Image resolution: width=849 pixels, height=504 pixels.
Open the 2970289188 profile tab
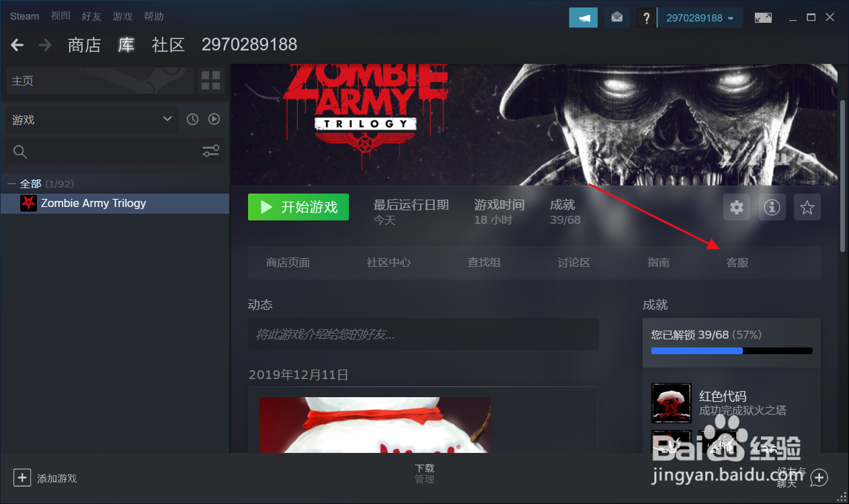(249, 45)
